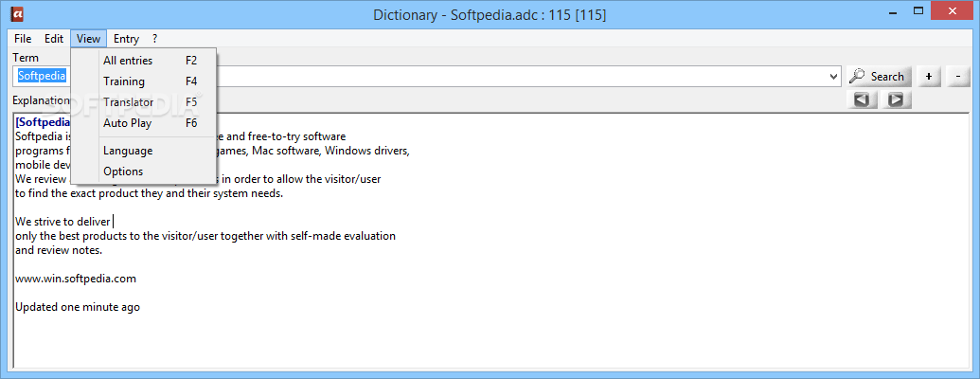This screenshot has height=379, width=980.
Task: Start Auto Play from the View menu
Action: pyautogui.click(x=144, y=123)
